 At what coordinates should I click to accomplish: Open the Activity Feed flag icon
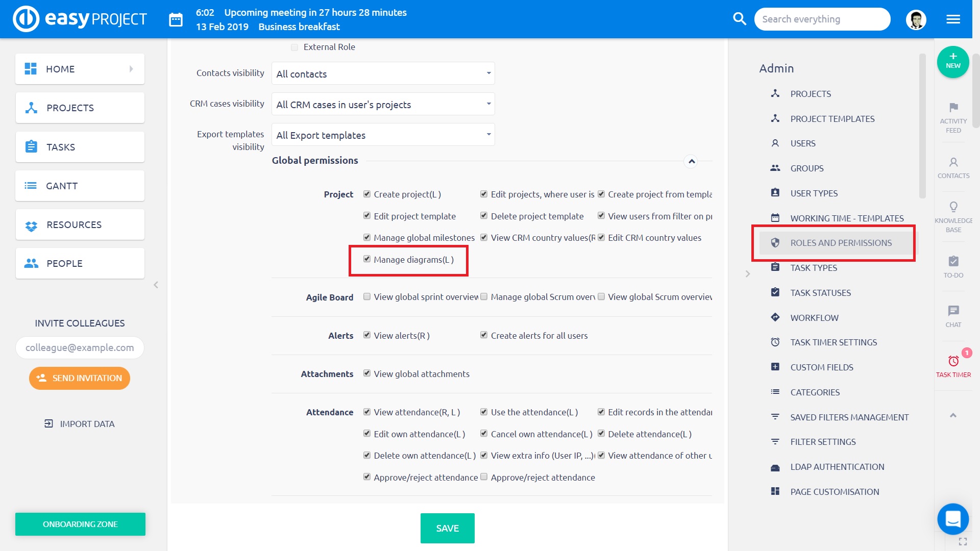pos(953,108)
